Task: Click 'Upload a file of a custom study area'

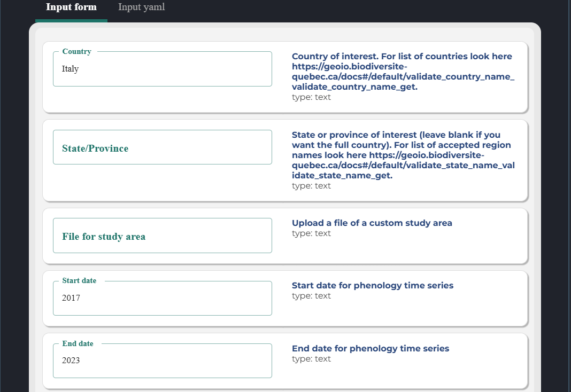Action: tap(372, 223)
